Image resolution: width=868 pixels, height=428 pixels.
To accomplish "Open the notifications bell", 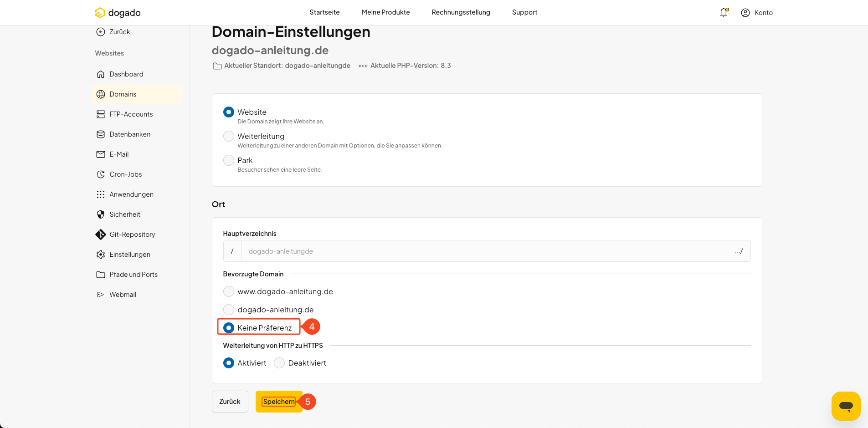I will pyautogui.click(x=724, y=12).
